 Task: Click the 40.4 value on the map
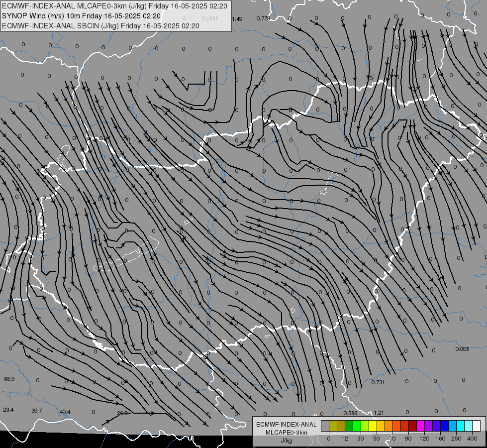pyautogui.click(x=65, y=412)
